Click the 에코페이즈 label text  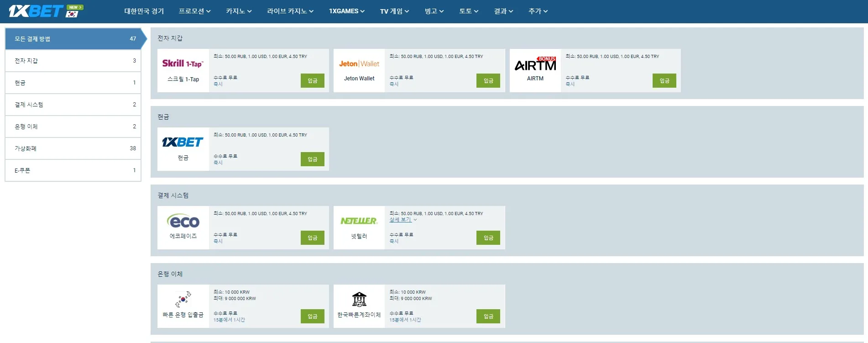pyautogui.click(x=183, y=236)
